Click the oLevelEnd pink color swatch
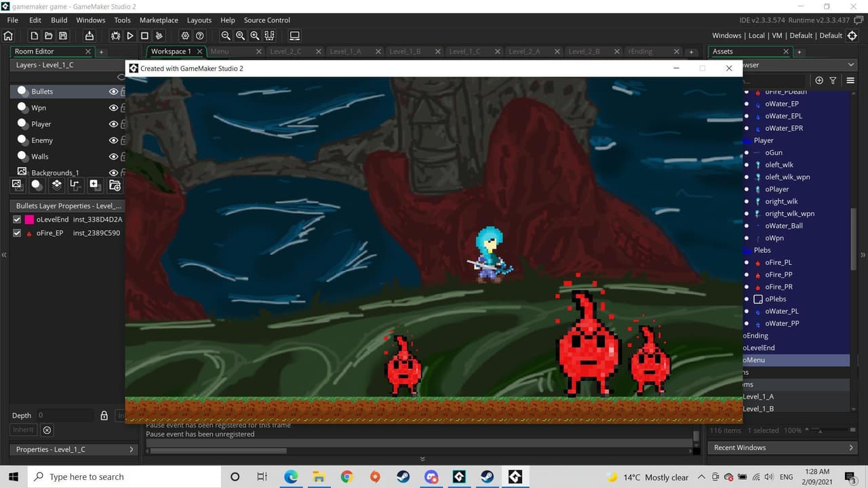This screenshot has height=488, width=868. [30, 220]
